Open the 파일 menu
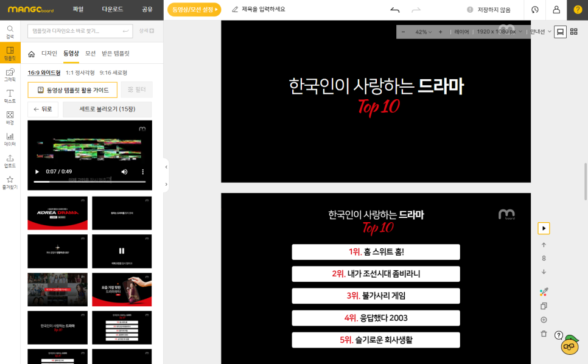Image resolution: width=588 pixels, height=364 pixels. click(78, 9)
